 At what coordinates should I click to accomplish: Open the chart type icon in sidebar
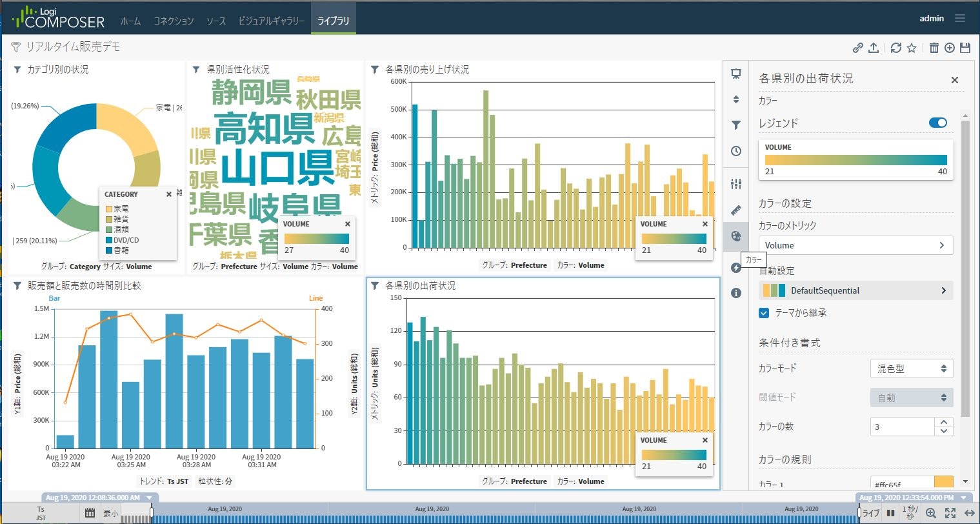(735, 74)
